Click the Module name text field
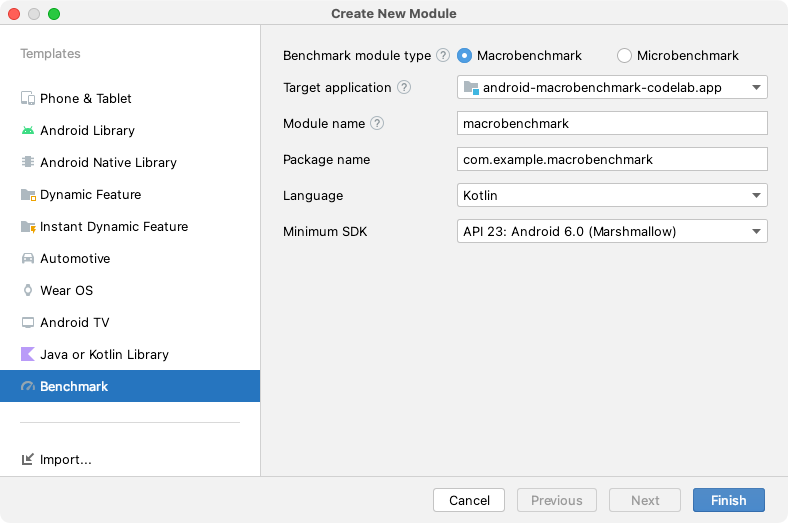The height and width of the screenshot is (523, 788). [x=612, y=124]
